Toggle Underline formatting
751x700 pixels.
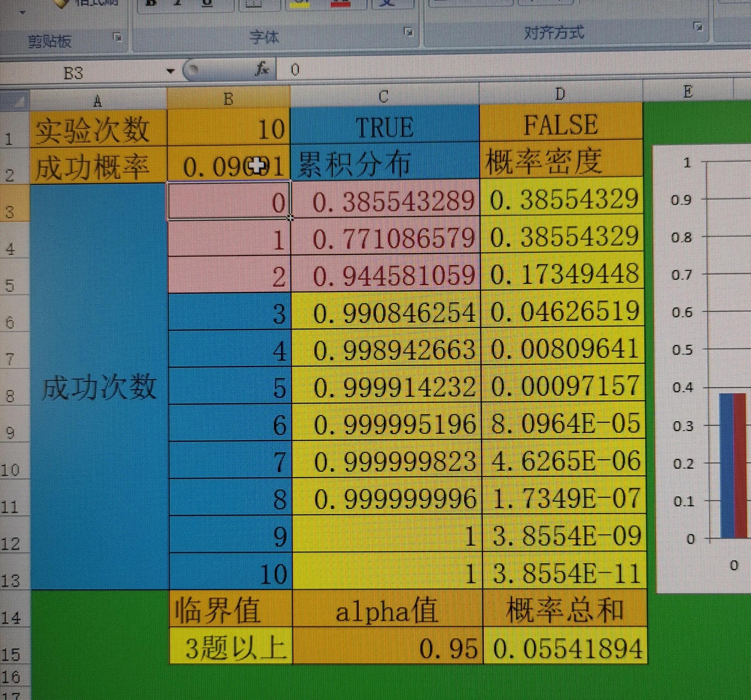click(205, 3)
